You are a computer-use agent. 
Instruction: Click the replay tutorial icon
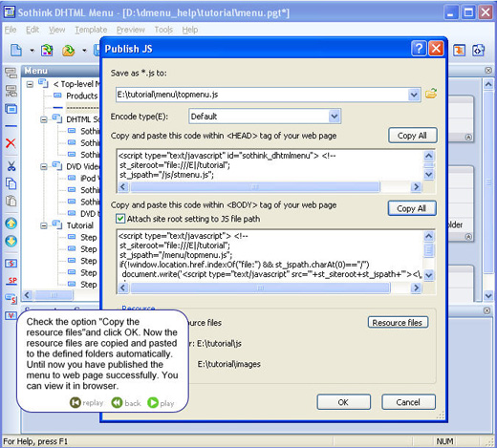click(x=76, y=403)
